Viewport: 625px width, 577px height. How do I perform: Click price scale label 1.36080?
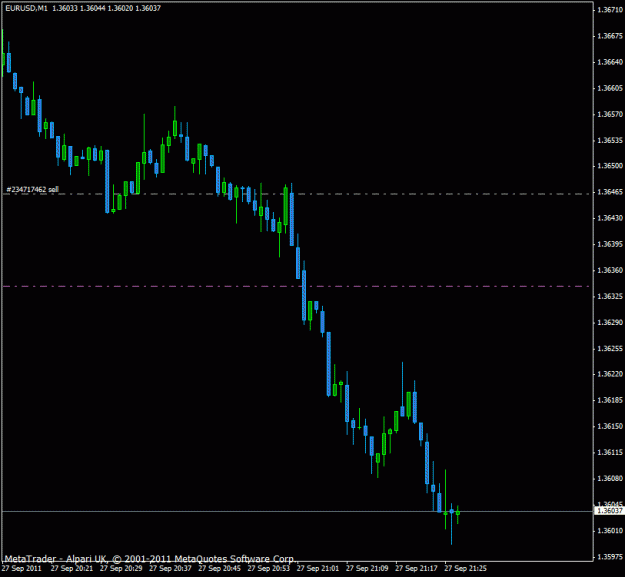(x=610, y=478)
